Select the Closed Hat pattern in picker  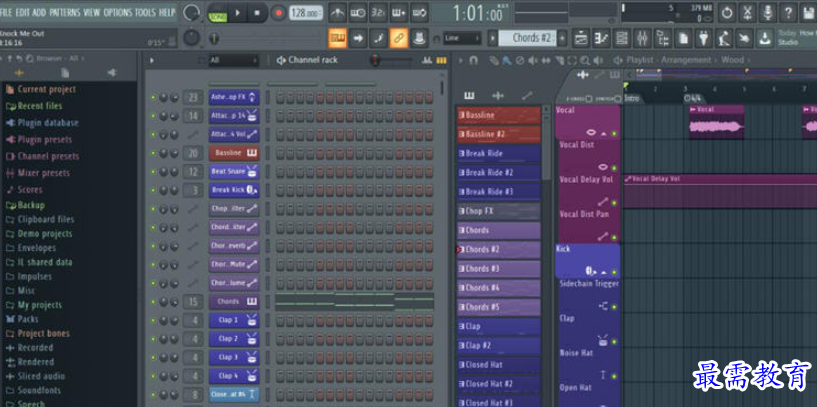click(499, 365)
